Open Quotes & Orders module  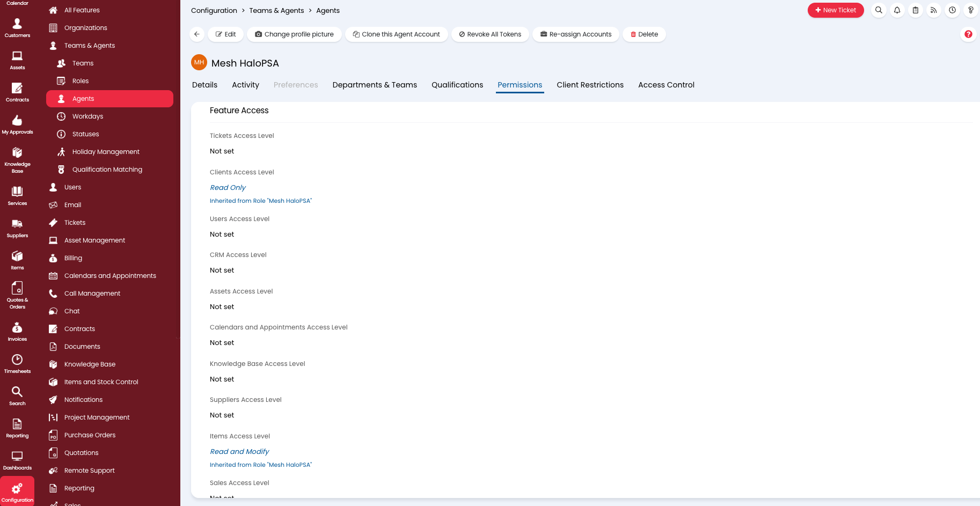pyautogui.click(x=17, y=296)
